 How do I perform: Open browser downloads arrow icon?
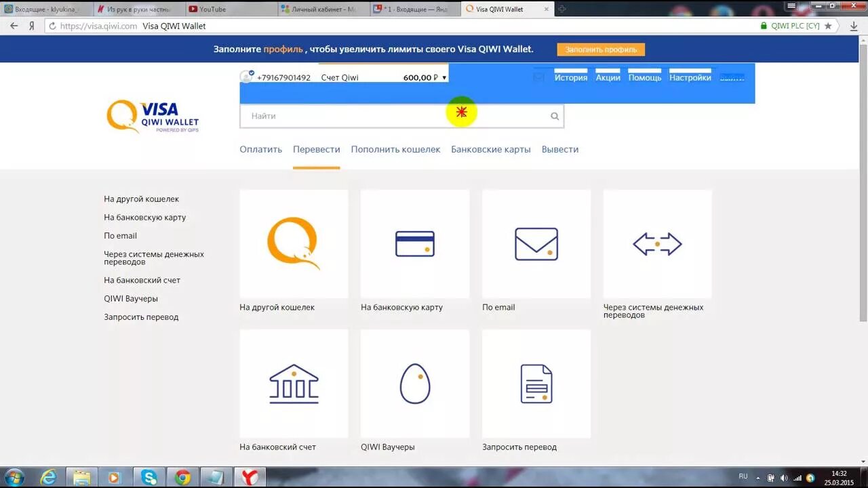click(x=854, y=26)
